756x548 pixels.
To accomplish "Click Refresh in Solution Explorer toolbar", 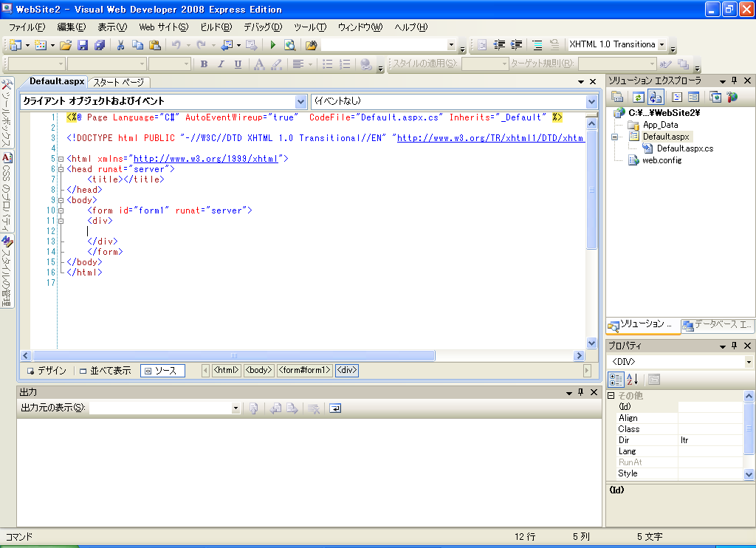I will point(637,97).
